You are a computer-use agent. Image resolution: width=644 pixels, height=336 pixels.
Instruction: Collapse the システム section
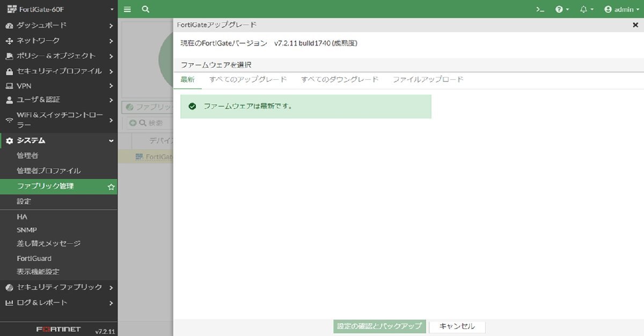[58, 140]
